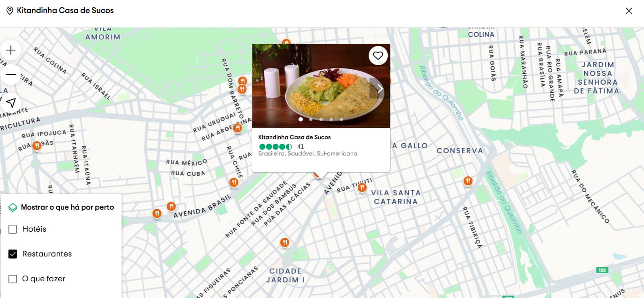
Task: Click the 41 reviews rating
Action: tap(281, 147)
